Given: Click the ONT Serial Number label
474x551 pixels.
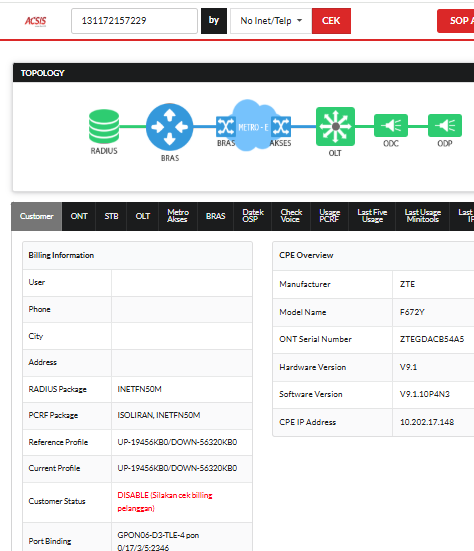Looking at the screenshot, I should click(316, 339).
